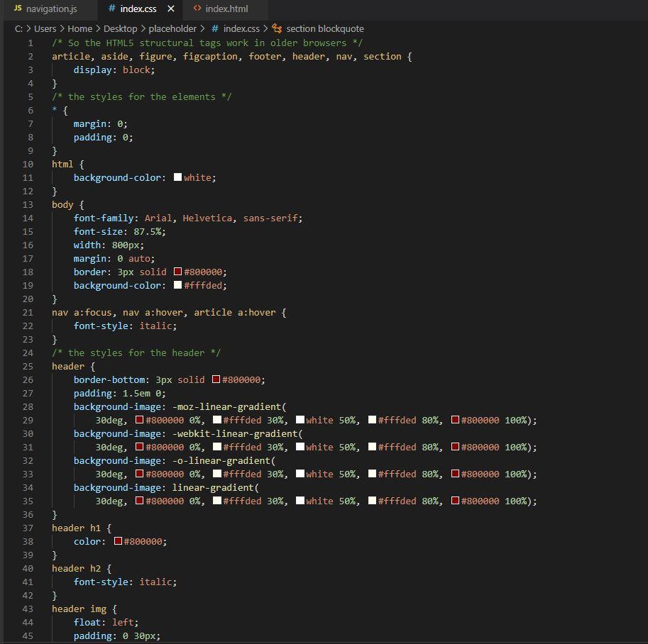This screenshot has height=644, width=648.
Task: Click 'padding: 1.5em 0;' on line 27
Action: 119,393
